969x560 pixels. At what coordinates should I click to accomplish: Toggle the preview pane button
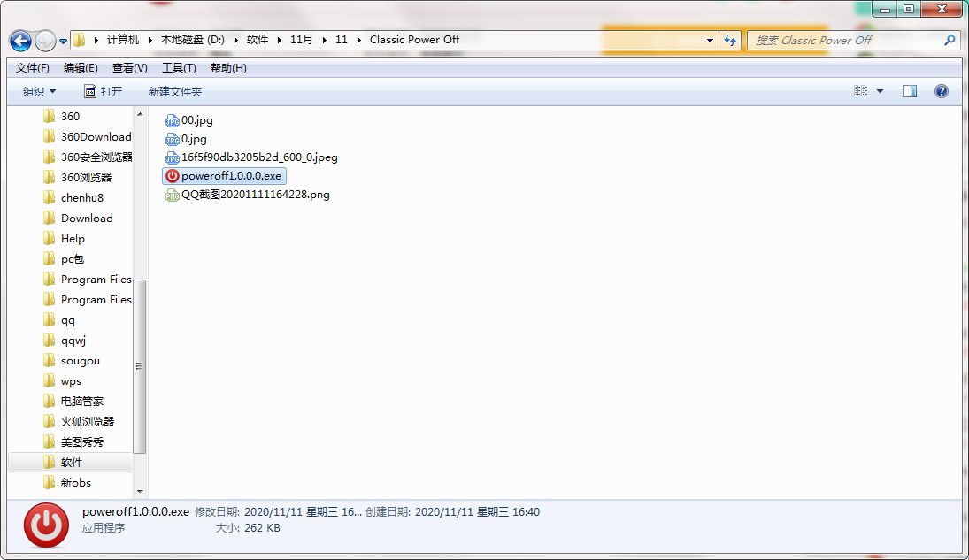click(x=909, y=90)
